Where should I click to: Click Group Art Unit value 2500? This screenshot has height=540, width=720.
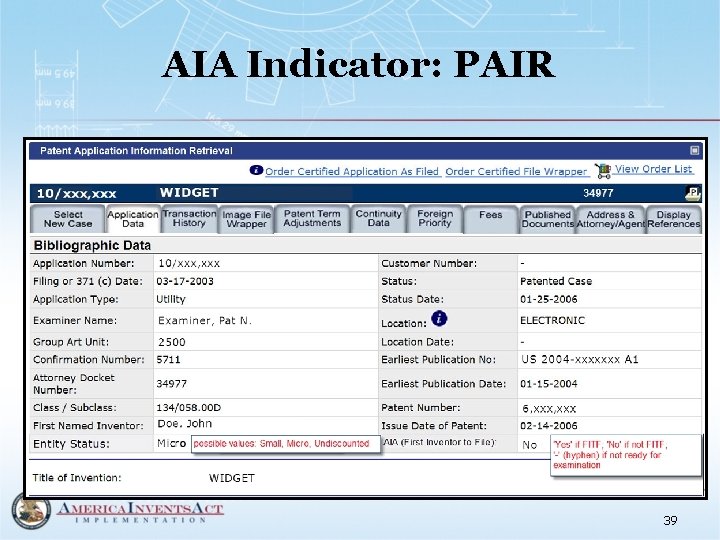tap(172, 342)
